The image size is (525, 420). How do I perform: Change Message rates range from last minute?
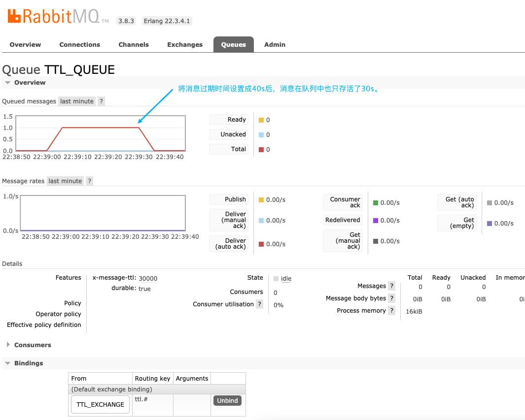point(65,181)
